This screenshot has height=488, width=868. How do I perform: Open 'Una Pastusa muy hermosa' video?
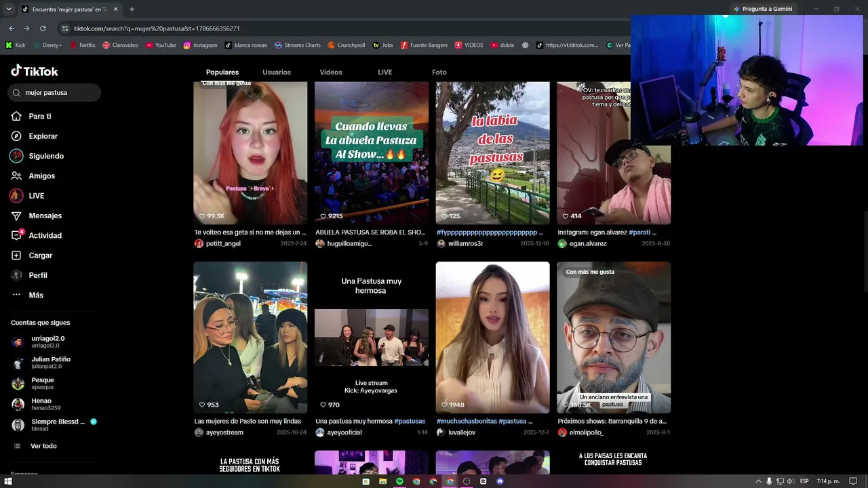point(372,338)
